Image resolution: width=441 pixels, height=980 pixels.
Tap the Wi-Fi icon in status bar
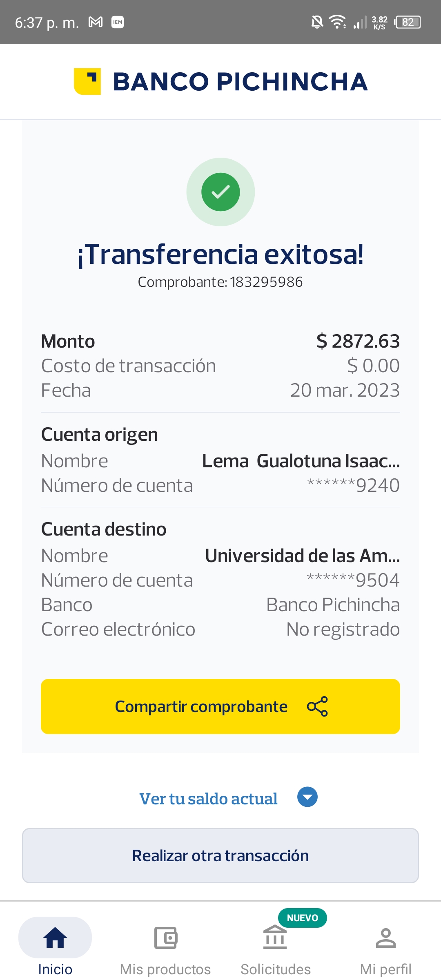point(337,22)
